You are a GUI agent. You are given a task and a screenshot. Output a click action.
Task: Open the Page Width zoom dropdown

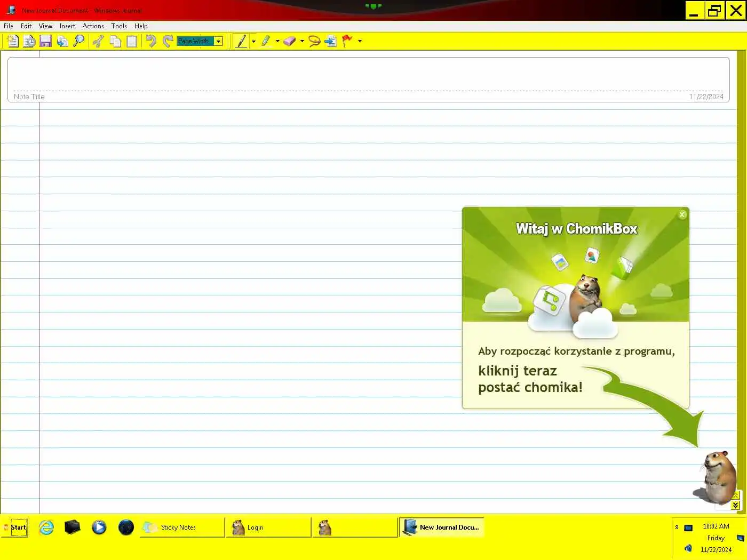218,41
